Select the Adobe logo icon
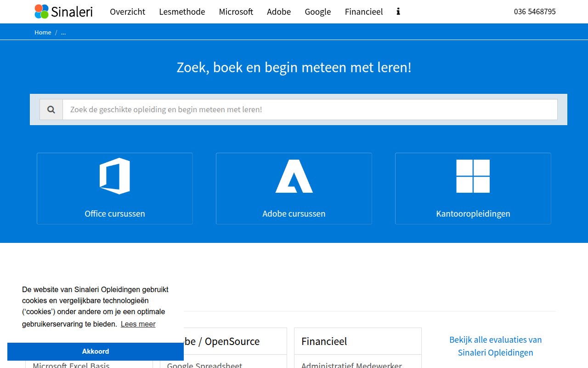The width and height of the screenshot is (588, 368). pyautogui.click(x=294, y=176)
